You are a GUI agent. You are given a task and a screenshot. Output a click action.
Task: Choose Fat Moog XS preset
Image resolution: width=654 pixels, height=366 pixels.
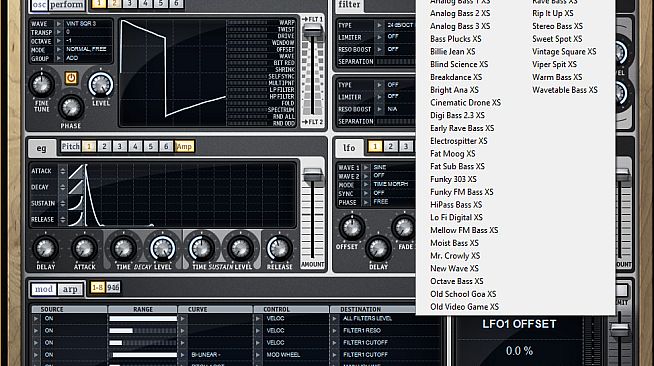[453, 154]
